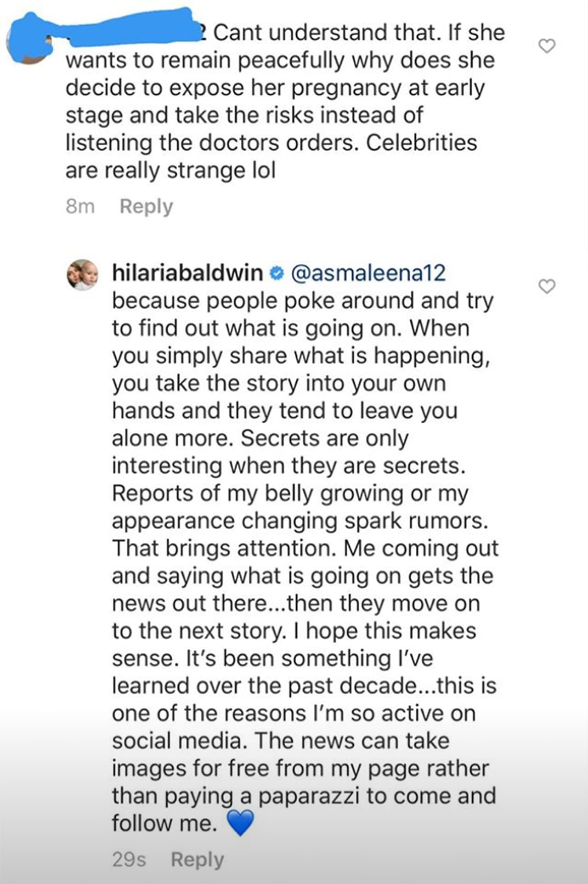The height and width of the screenshot is (884, 588).
Task: Click the 29s timestamp
Action: (x=129, y=859)
